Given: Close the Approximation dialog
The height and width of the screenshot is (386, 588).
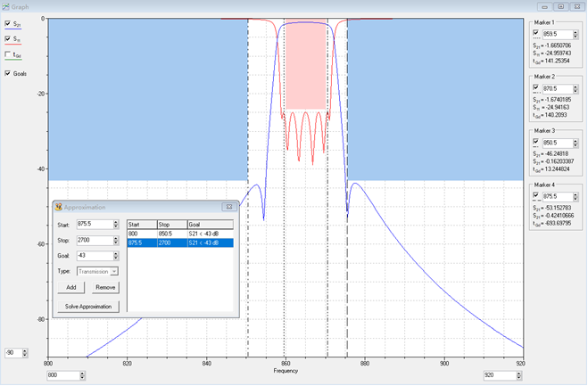Looking at the screenshot, I should [x=228, y=207].
